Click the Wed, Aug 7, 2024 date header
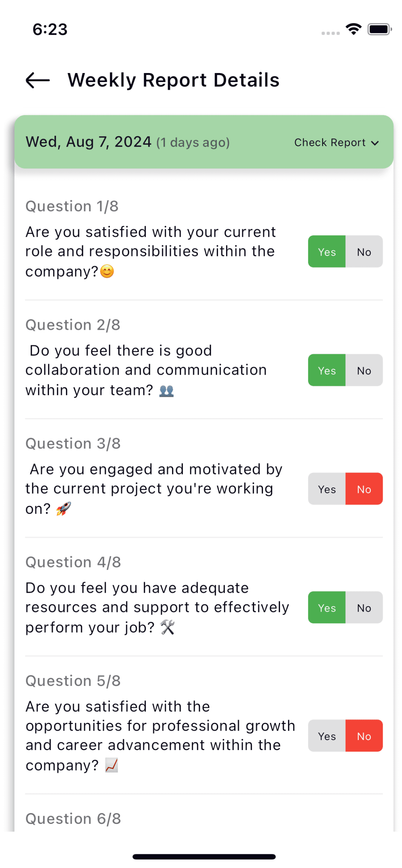Viewport: 402px width, 868px height. click(x=89, y=142)
